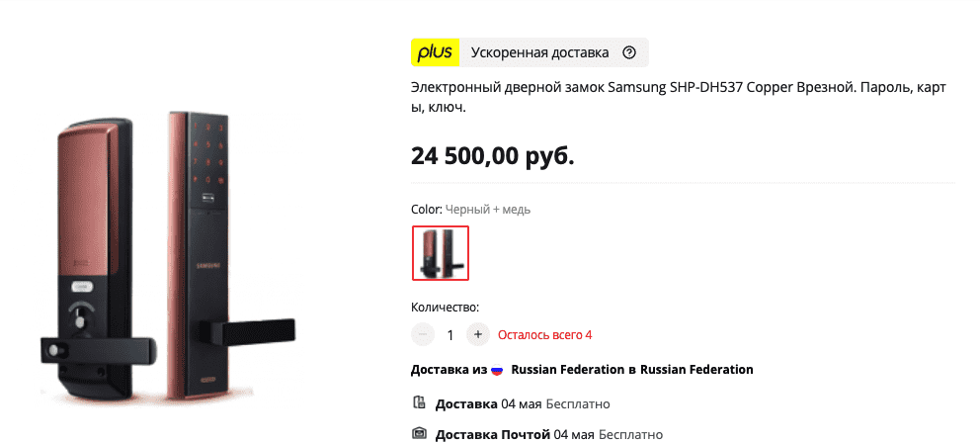Viewport: 980px width, 443px height.
Task: Click the Ускоренная доставка label
Action: pos(540,52)
